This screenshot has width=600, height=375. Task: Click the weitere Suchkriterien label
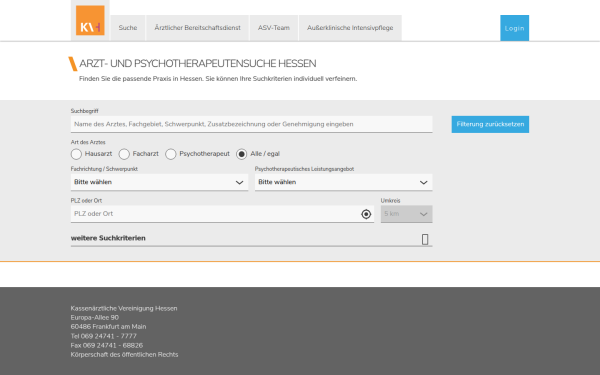108,238
